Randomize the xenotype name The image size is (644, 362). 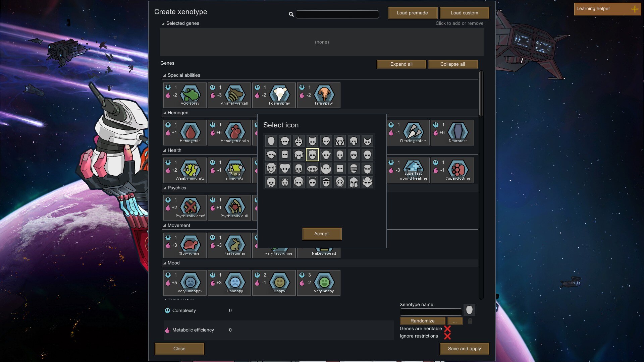click(423, 321)
